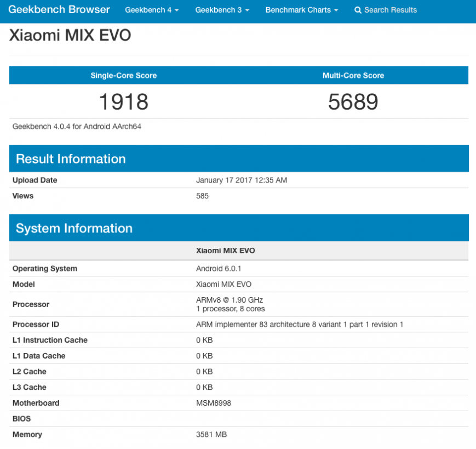Select the 1 processor, 8 cores text

(x=231, y=309)
